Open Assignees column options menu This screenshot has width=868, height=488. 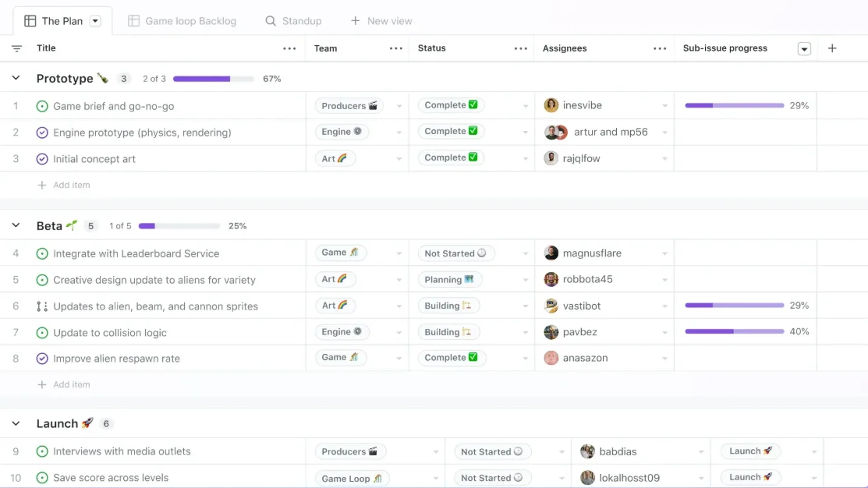coord(660,48)
